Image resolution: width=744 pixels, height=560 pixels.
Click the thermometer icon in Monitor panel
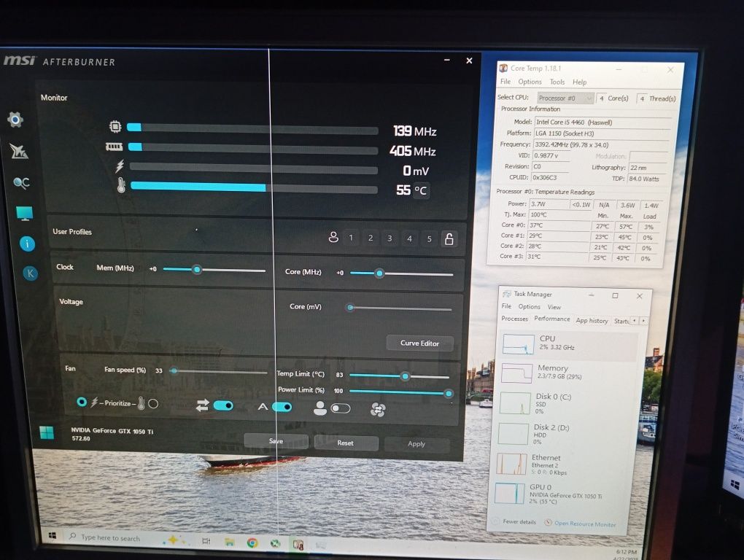(x=121, y=185)
